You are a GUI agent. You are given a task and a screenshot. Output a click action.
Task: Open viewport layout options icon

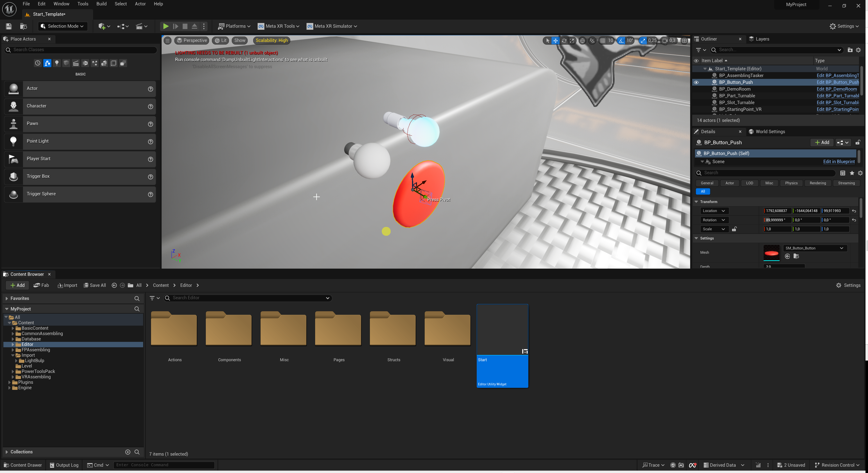pyautogui.click(x=684, y=40)
